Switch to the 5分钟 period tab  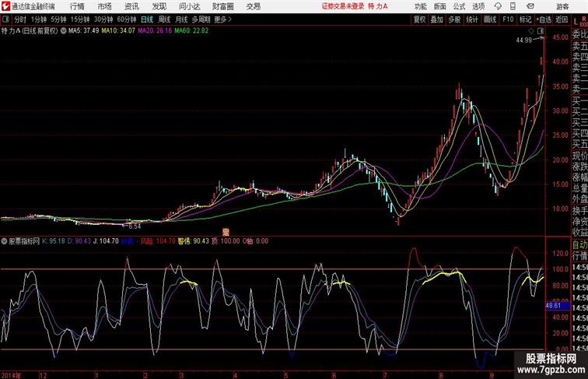coord(58,19)
